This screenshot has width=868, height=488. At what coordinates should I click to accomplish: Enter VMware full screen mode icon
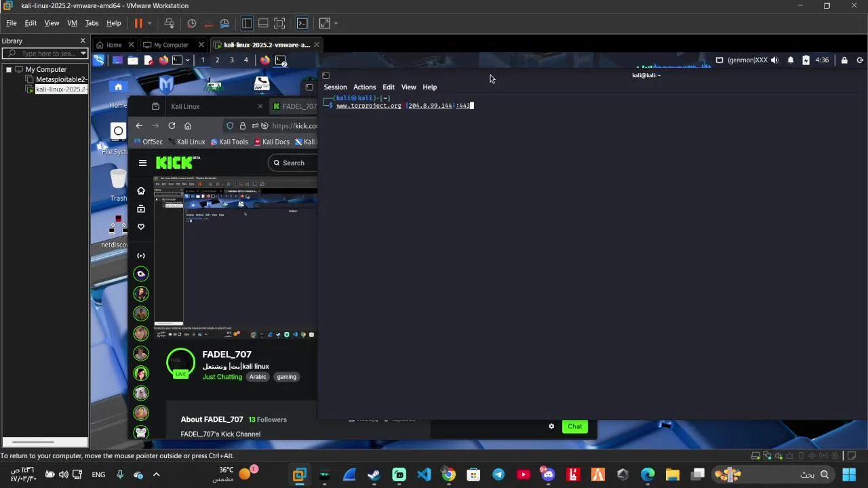(x=279, y=23)
